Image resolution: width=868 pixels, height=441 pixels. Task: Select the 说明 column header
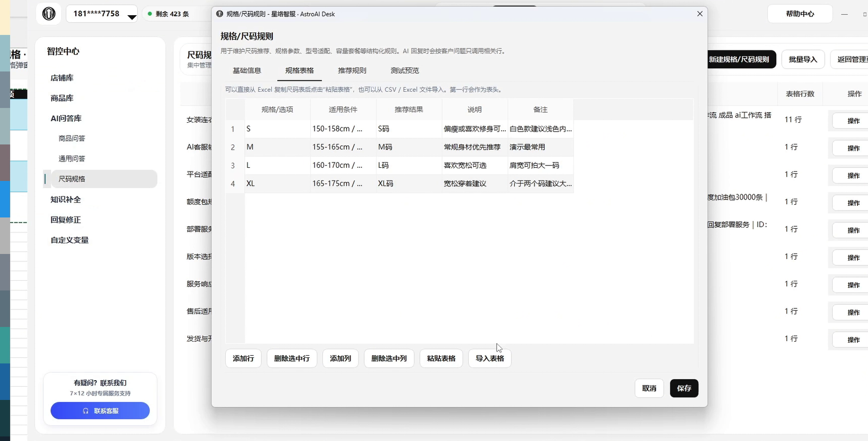click(x=475, y=110)
